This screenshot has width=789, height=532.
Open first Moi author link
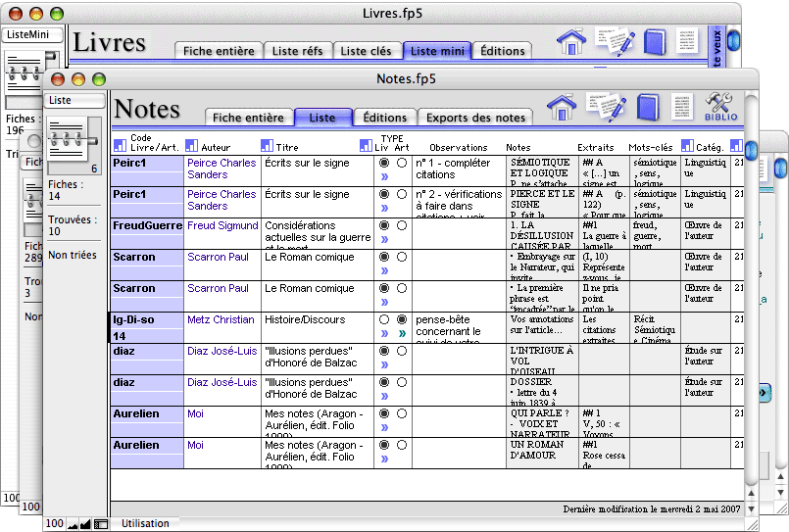coord(195,413)
